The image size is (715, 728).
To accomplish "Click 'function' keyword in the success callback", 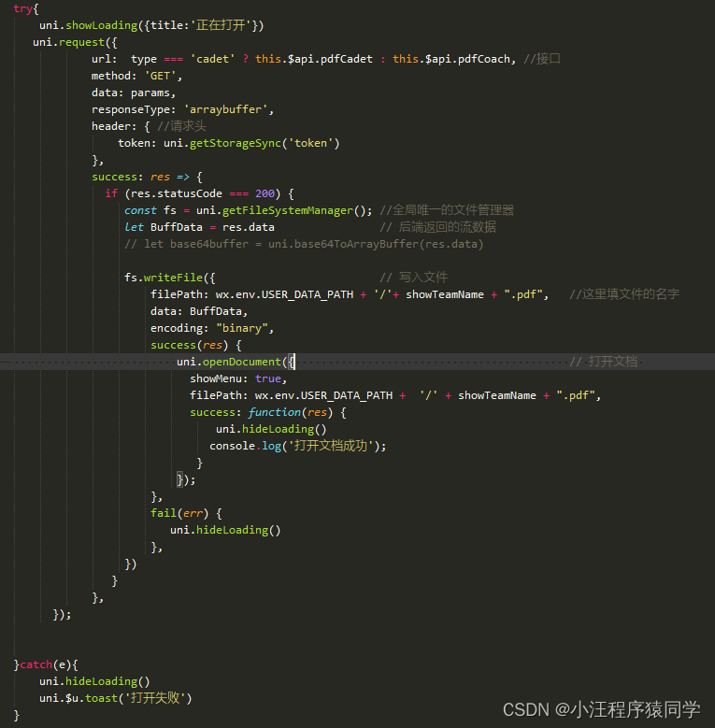I will [x=275, y=412].
